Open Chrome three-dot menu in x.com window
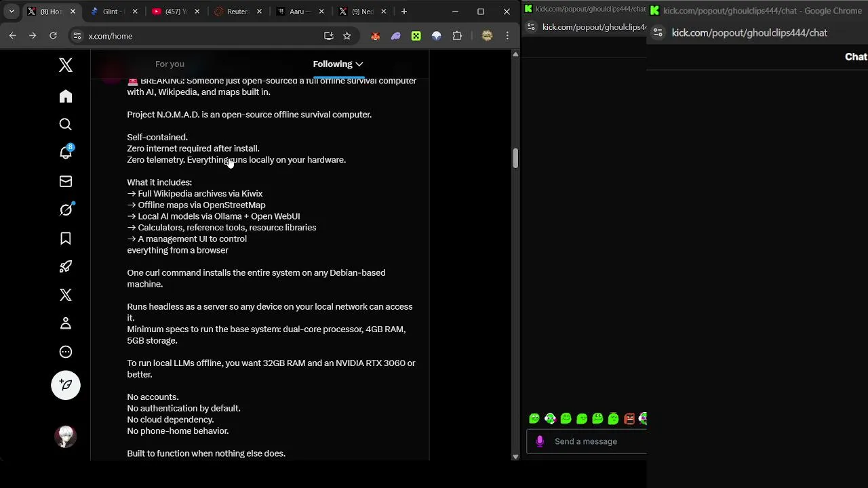Viewport: 868px width, 488px height. pyautogui.click(x=507, y=36)
